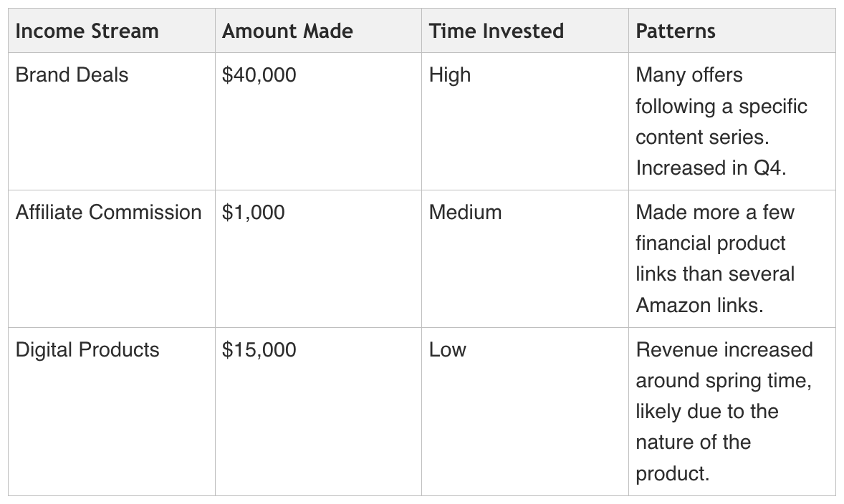Click the Medium time invested cell
Image resolution: width=844 pixels, height=504 pixels.
point(465,213)
